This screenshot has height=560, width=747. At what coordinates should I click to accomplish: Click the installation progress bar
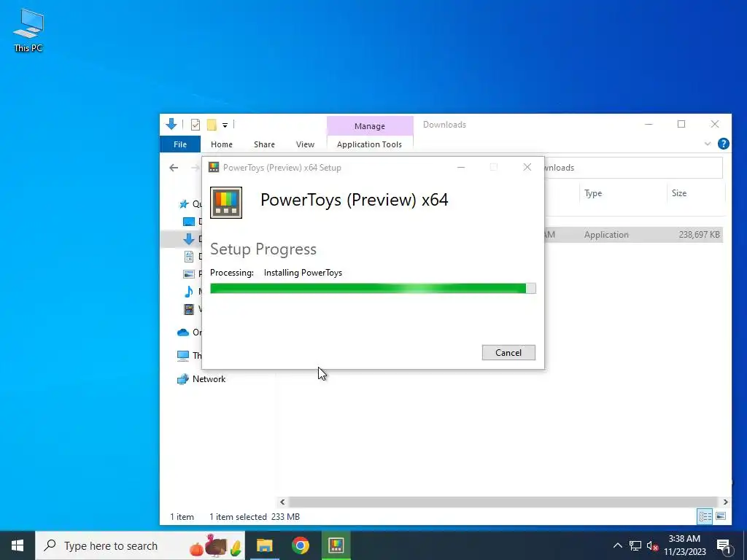click(x=373, y=288)
